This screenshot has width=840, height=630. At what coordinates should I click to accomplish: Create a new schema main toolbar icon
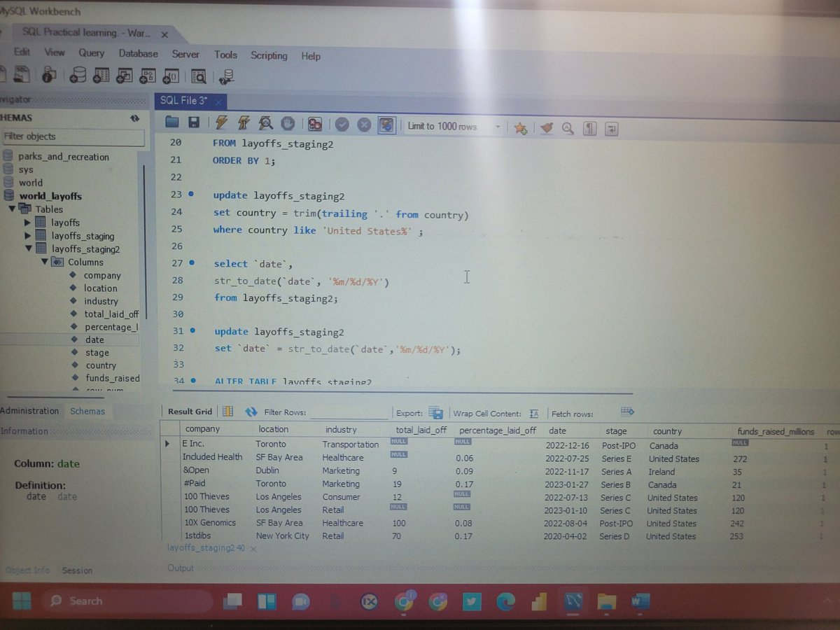78,75
